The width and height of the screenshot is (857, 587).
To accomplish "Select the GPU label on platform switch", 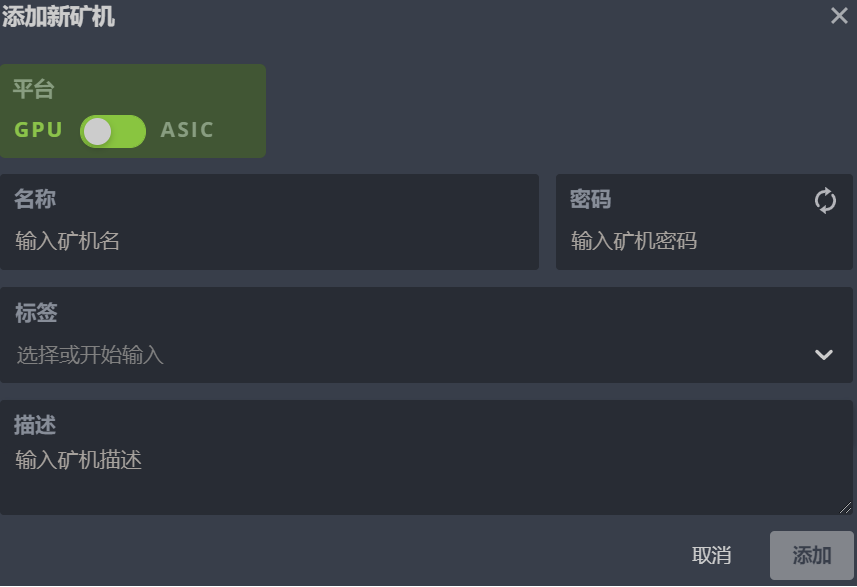I will coord(36,130).
